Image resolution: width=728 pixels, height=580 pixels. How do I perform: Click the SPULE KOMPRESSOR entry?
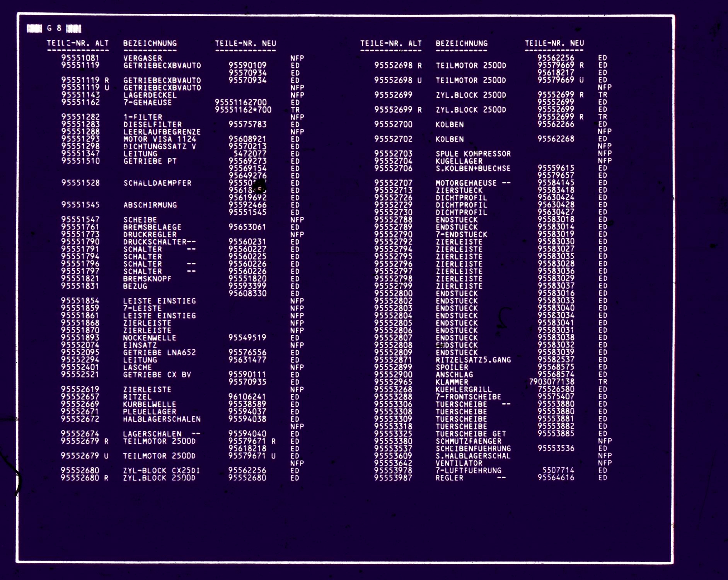(x=473, y=154)
